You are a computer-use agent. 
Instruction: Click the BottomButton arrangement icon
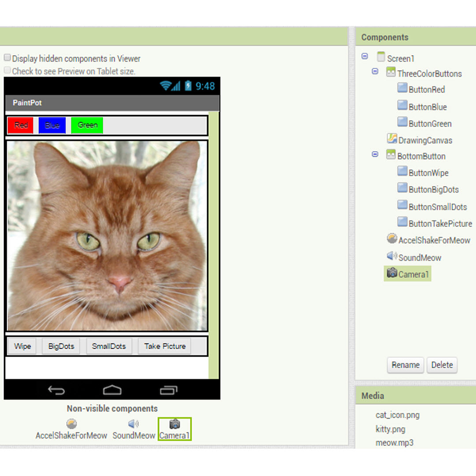(390, 154)
